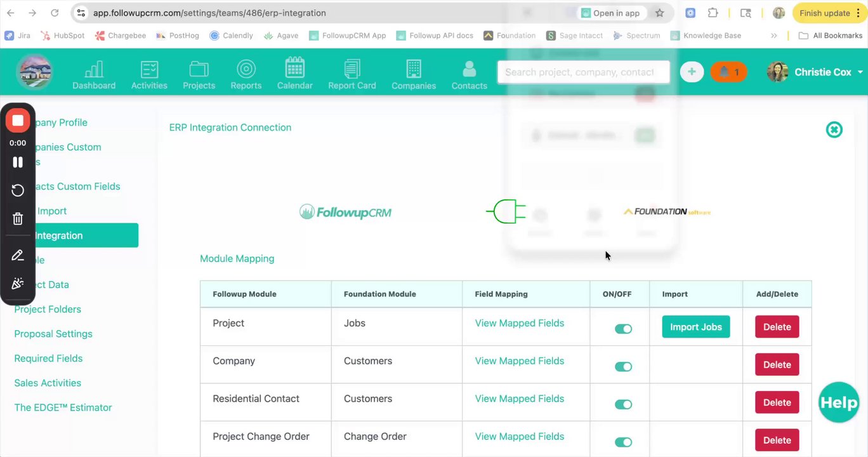Image resolution: width=868 pixels, height=457 pixels.
Task: Open the Companies section
Action: 414,75
